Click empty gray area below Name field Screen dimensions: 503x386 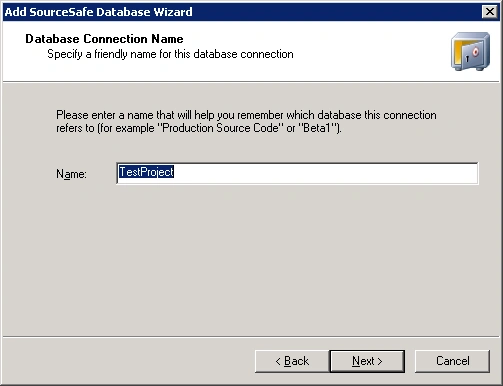pyautogui.click(x=251, y=260)
